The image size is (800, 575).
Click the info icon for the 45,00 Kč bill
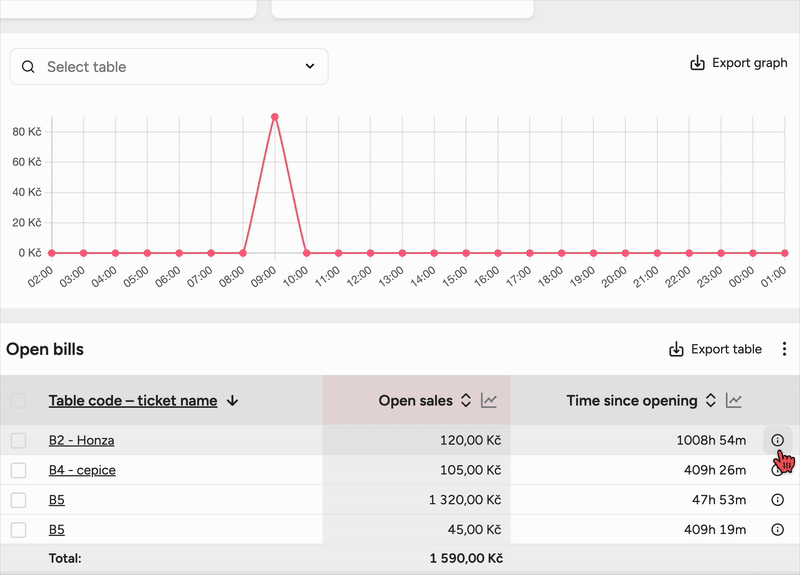click(778, 530)
